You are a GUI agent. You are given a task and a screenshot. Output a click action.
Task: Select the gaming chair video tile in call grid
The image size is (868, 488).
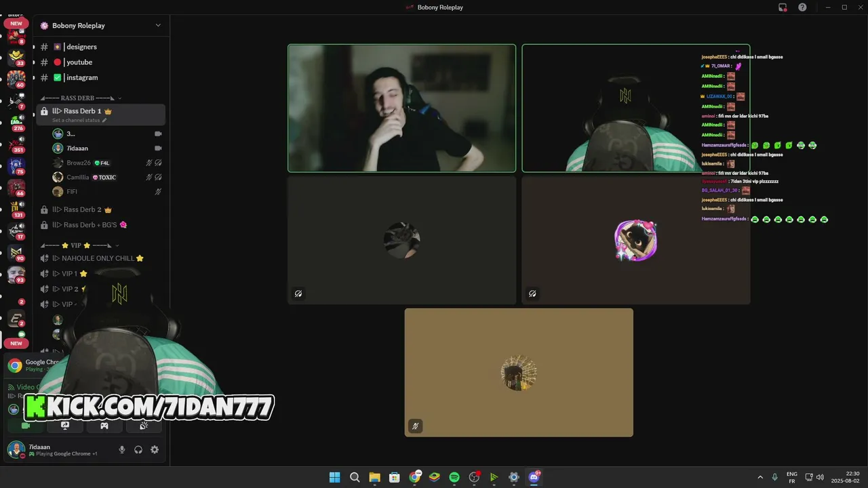tap(636, 108)
